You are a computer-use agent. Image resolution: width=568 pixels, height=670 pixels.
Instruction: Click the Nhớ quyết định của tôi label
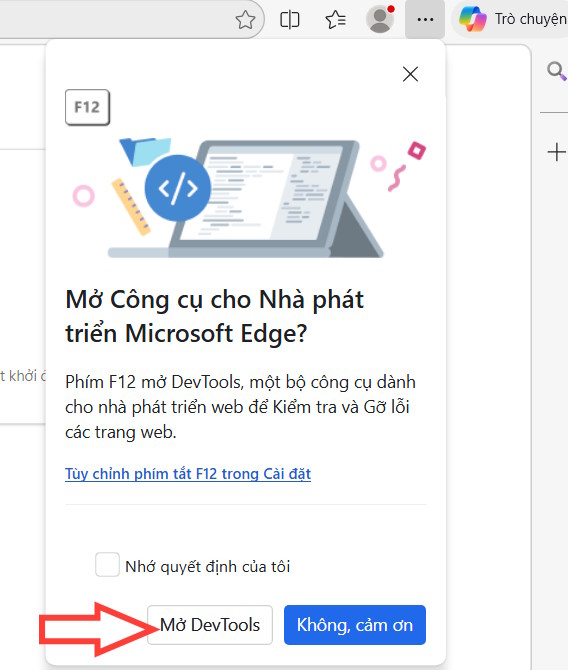pos(208,567)
